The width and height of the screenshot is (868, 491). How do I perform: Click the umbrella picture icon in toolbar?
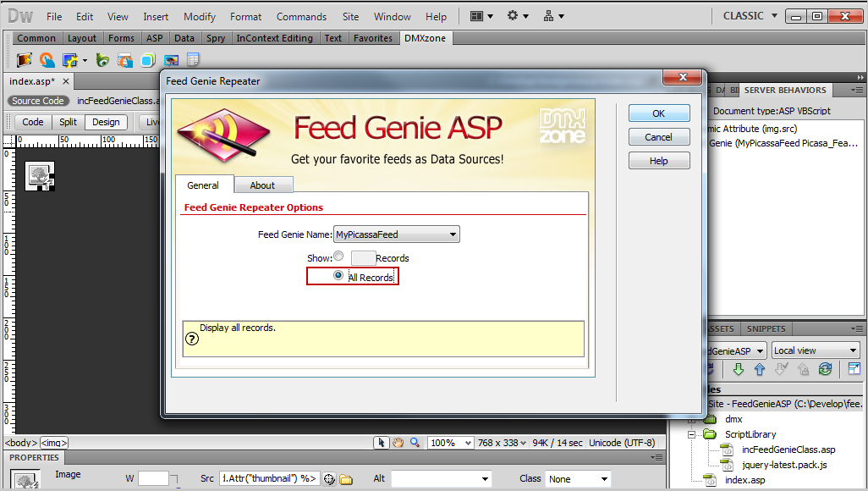pos(171,60)
